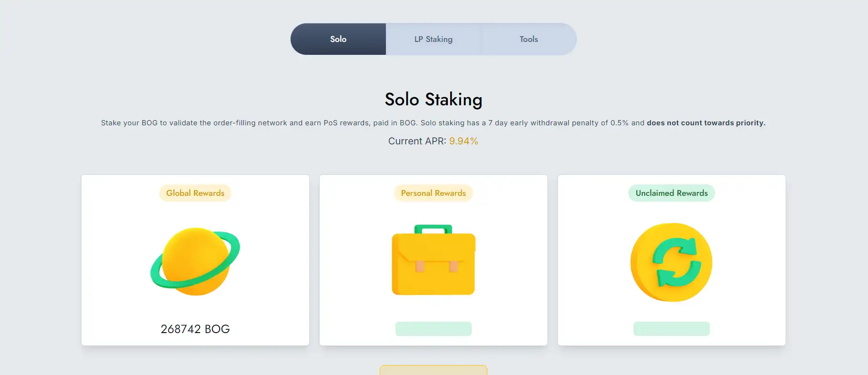Viewport: 868px width, 375px height.
Task: Click the Unclaimed Rewards loading placeholder bar
Action: point(672,329)
